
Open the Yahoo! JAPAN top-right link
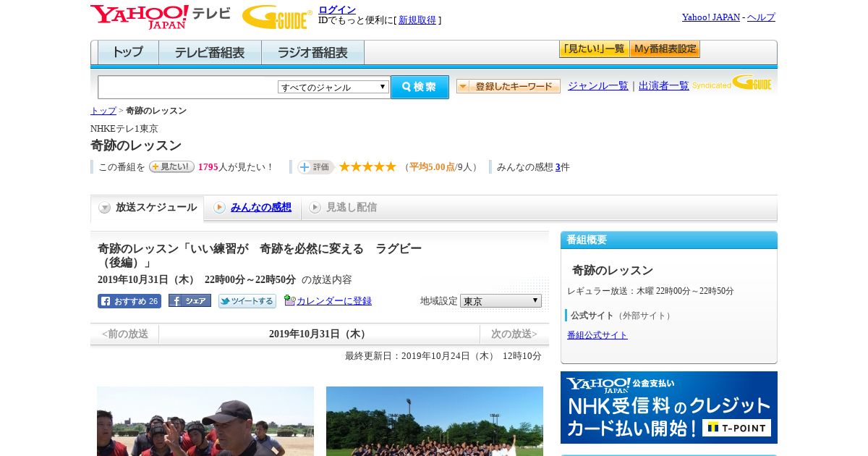coord(711,17)
